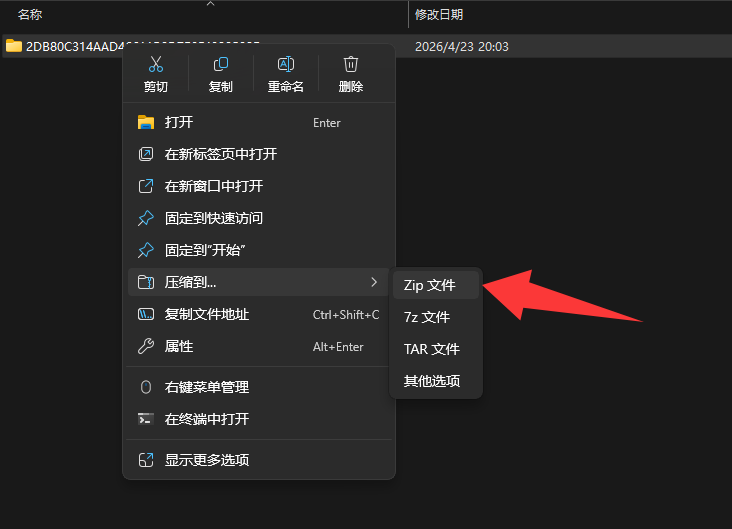Screen dimensions: 732x529
Task: Choose Zip 文件 in compress submenu
Action: coord(436,285)
